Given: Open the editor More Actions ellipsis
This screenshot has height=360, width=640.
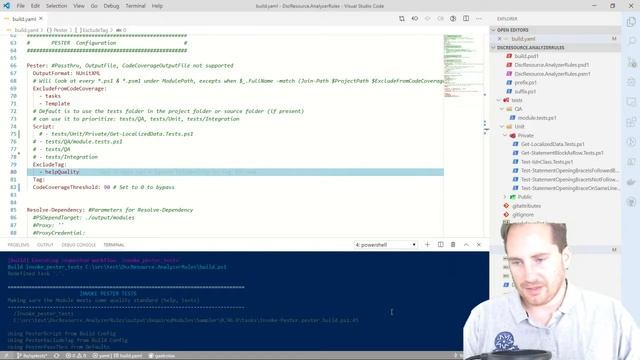Looking at the screenshot, I should [479, 19].
